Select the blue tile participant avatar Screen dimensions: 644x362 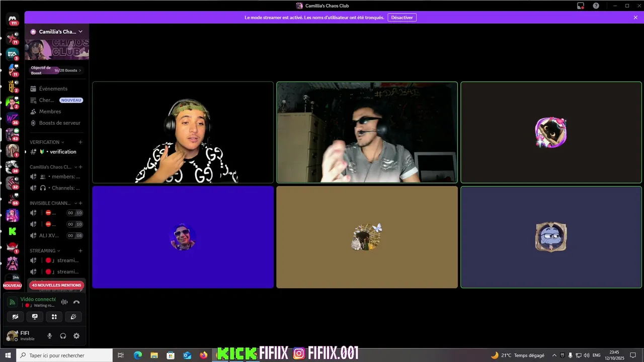tap(183, 237)
